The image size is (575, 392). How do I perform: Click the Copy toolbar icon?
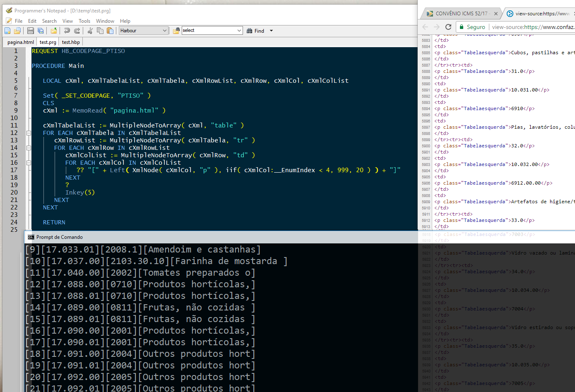pyautogui.click(x=100, y=31)
